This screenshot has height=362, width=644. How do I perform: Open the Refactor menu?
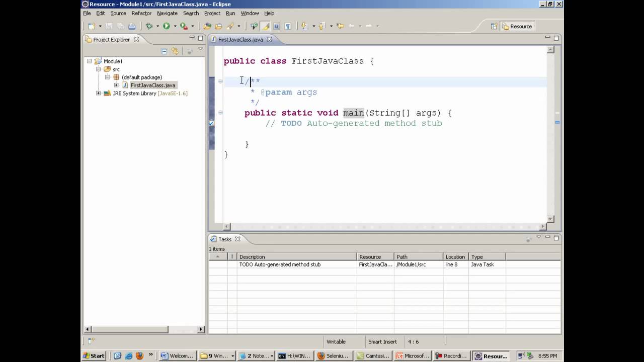[141, 13]
